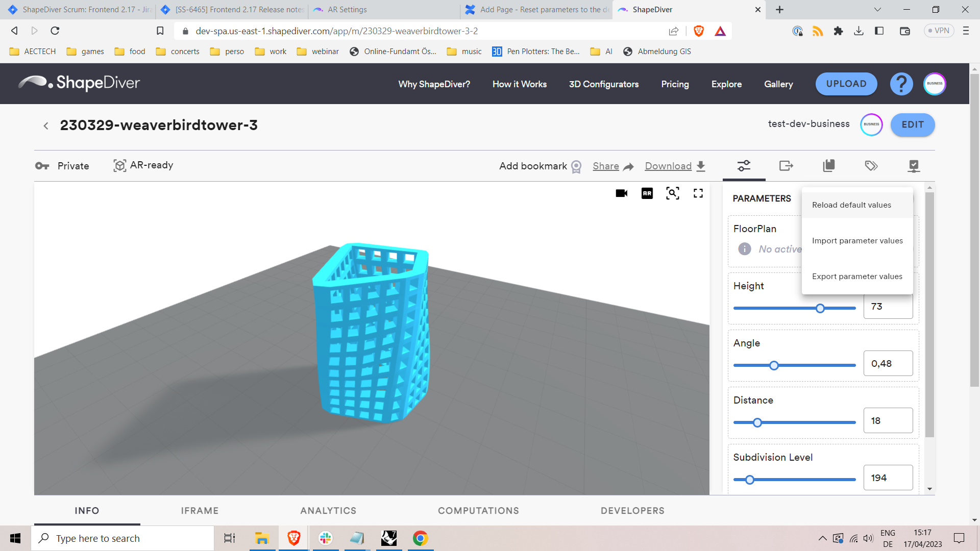
Task: Toggle the Private visibility setting
Action: [x=62, y=166]
